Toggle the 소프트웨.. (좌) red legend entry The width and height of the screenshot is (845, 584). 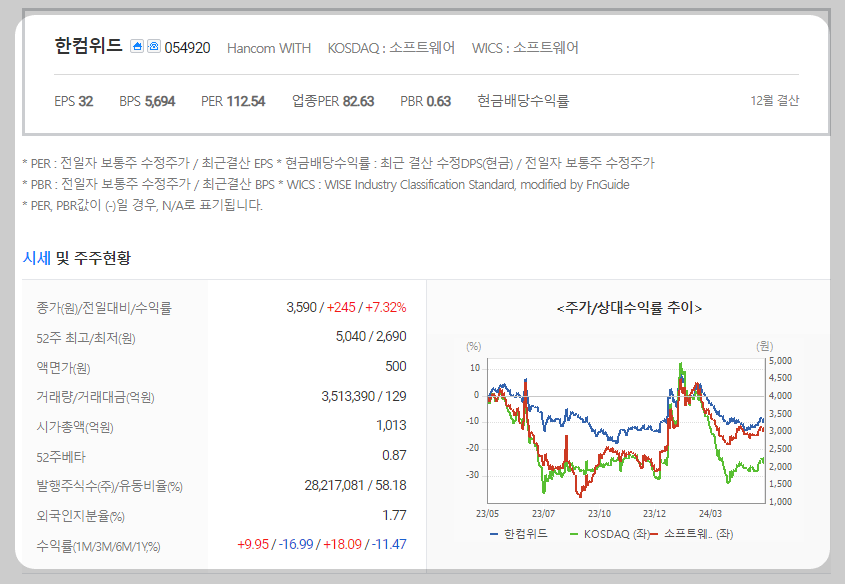[x=692, y=534]
